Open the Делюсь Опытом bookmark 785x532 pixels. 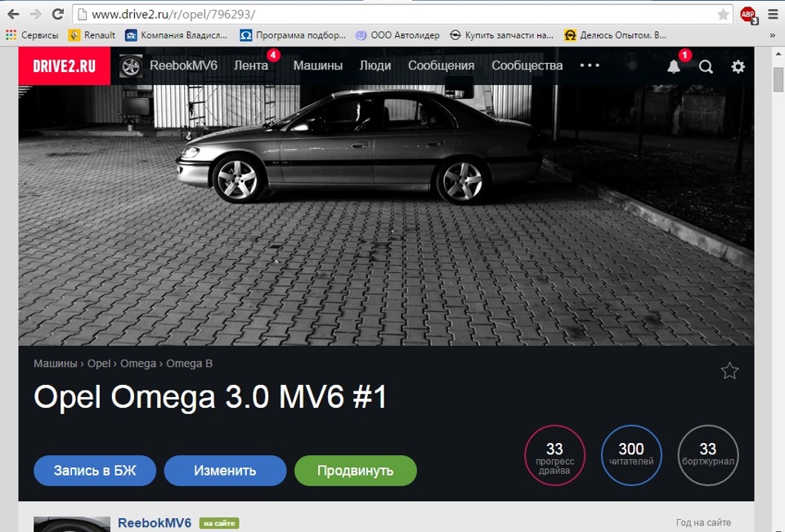pos(615,35)
